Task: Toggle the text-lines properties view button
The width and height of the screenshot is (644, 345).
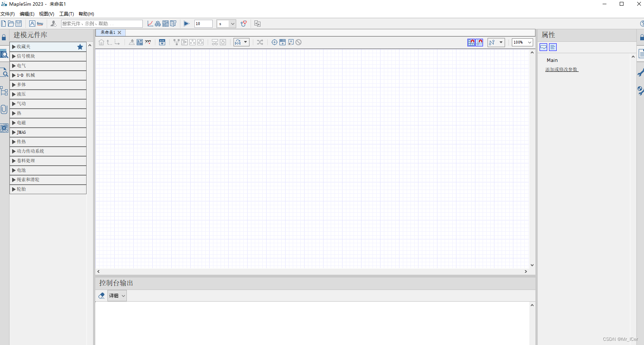Action: pos(553,47)
